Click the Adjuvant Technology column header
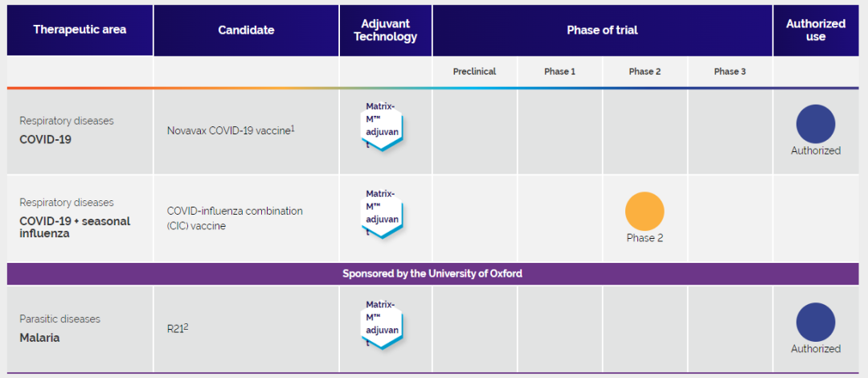Image resolution: width=868 pixels, height=378 pixels. point(386,30)
